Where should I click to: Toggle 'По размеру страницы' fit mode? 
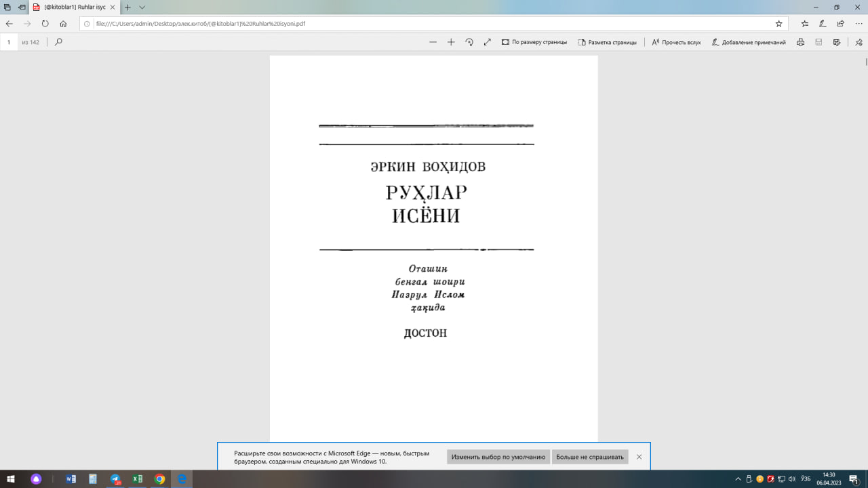click(x=534, y=42)
